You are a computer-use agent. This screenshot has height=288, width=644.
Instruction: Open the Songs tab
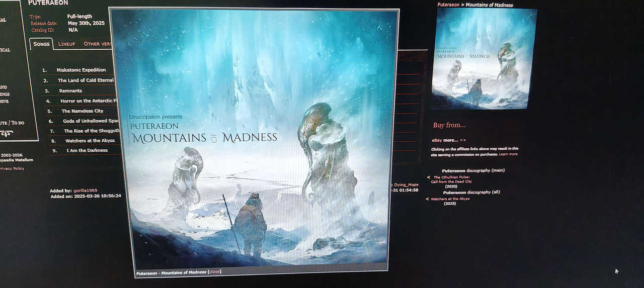pos(41,44)
